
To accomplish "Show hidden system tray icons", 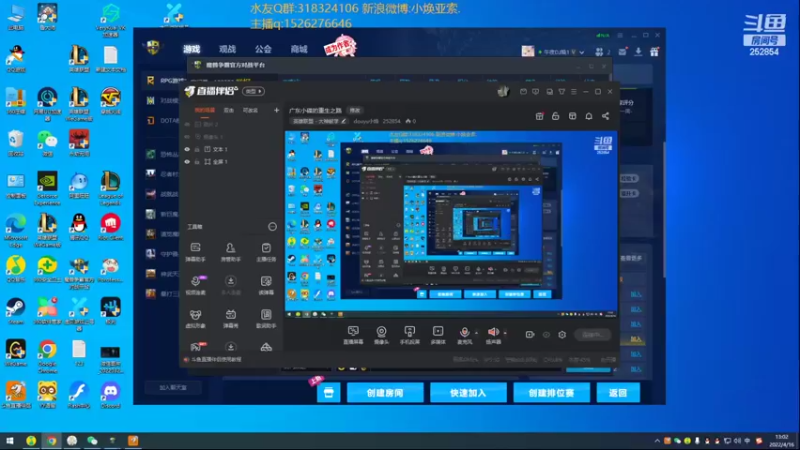I will pos(657,440).
